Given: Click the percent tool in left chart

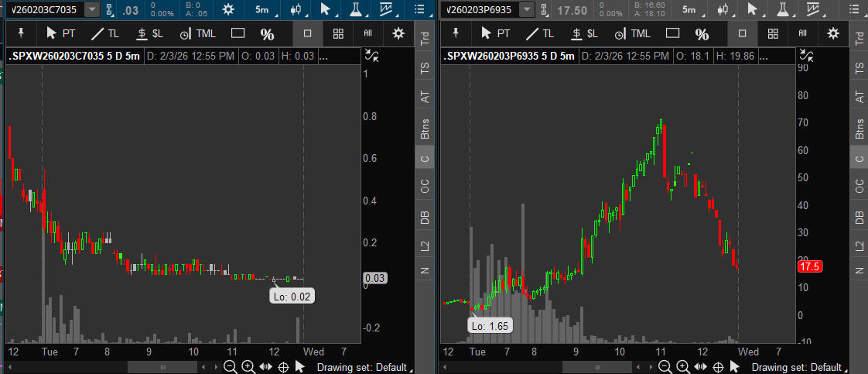Looking at the screenshot, I should point(267,34).
